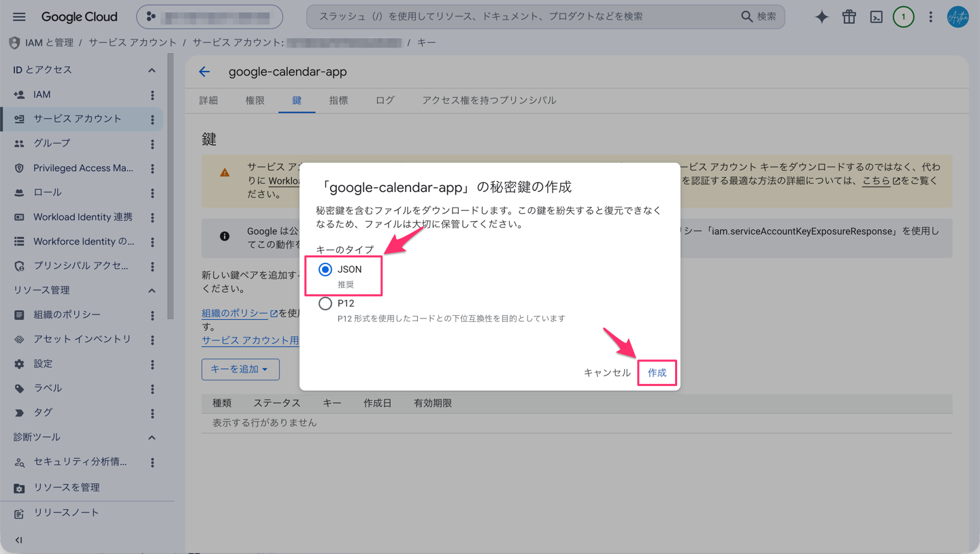Open options dots for 組織のポリシー row
Screen dimensions: 980x554
click(x=152, y=316)
